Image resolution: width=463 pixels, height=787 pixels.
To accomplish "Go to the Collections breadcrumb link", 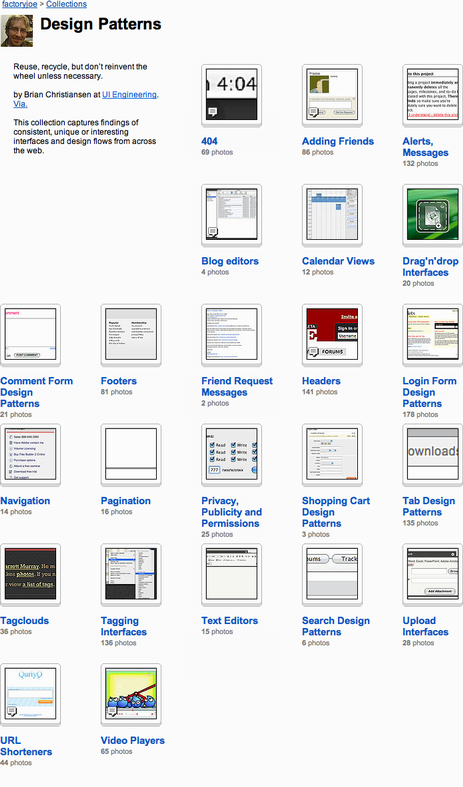I will pos(66,4).
